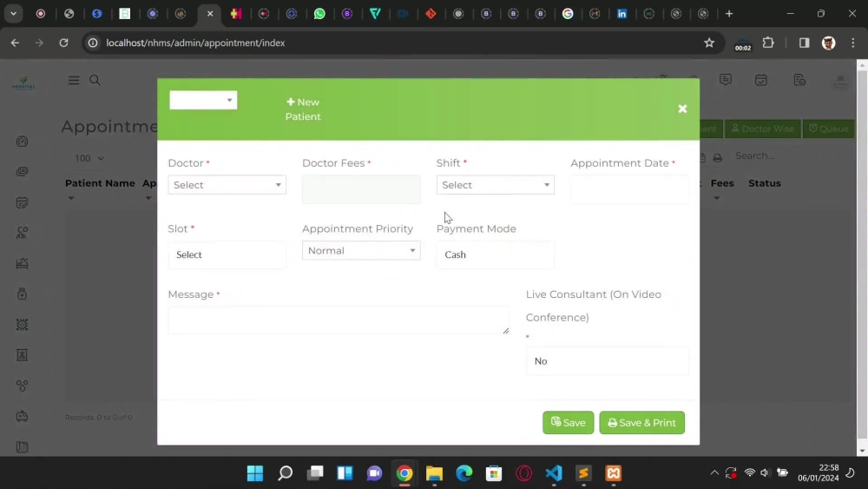The width and height of the screenshot is (868, 489).
Task: Click the Save button
Action: (x=568, y=422)
